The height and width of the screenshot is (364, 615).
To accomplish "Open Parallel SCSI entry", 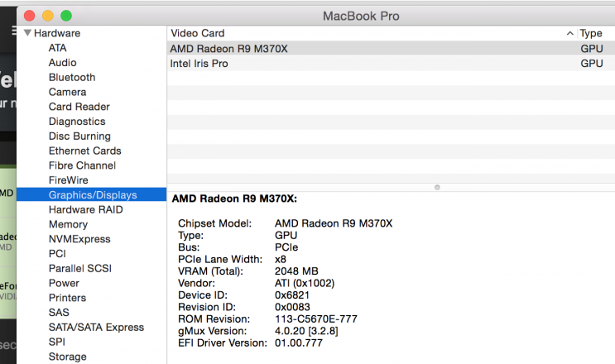I will coord(80,268).
